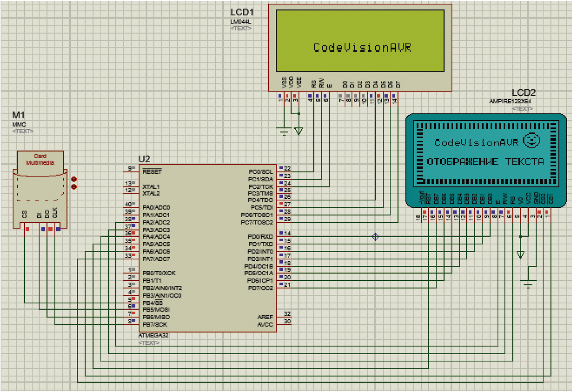Click the RST pin label on LCD2
The height and width of the screenshot is (392, 572).
(428, 198)
